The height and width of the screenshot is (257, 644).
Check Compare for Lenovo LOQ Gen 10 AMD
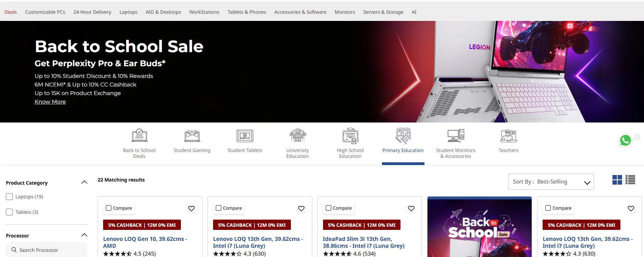109,208
